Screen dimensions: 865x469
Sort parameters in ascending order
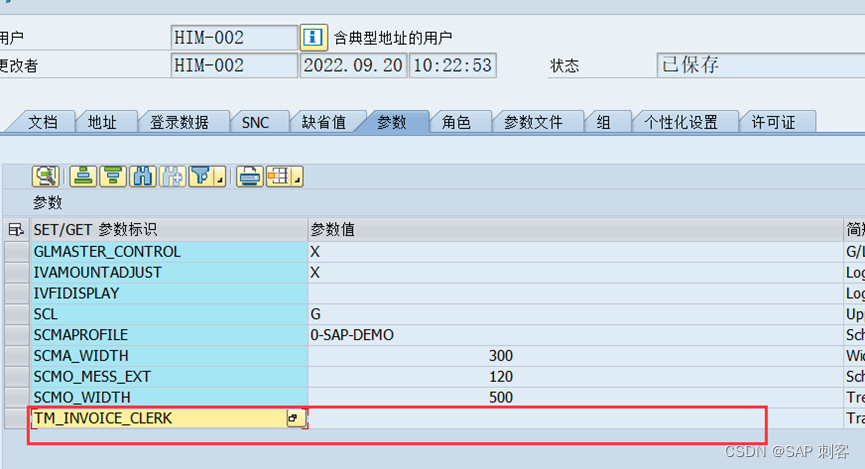coord(83,177)
